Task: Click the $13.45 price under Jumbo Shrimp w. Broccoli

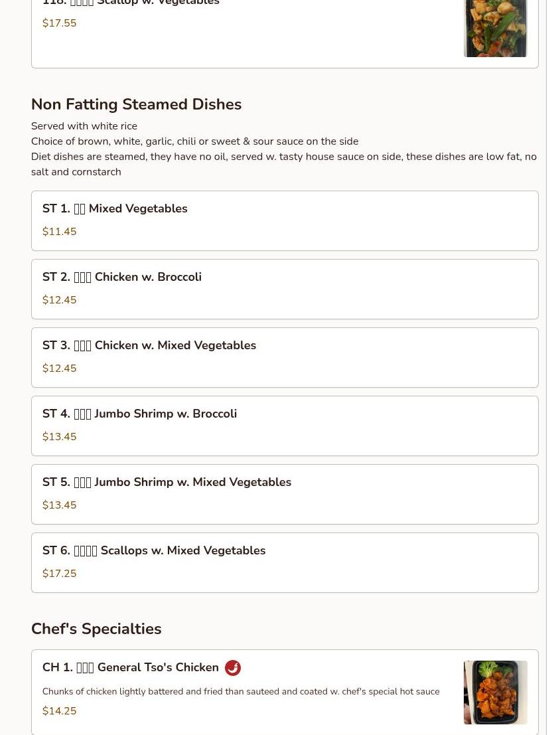Action: click(59, 437)
